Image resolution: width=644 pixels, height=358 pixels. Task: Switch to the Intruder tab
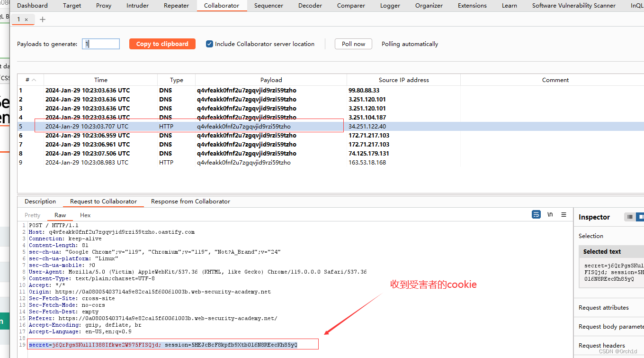(x=138, y=6)
